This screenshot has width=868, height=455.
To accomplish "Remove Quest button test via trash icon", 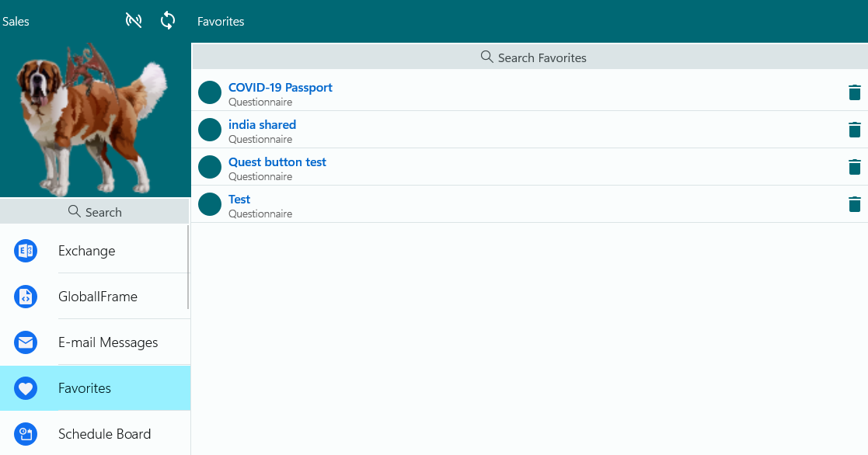I will coord(855,167).
